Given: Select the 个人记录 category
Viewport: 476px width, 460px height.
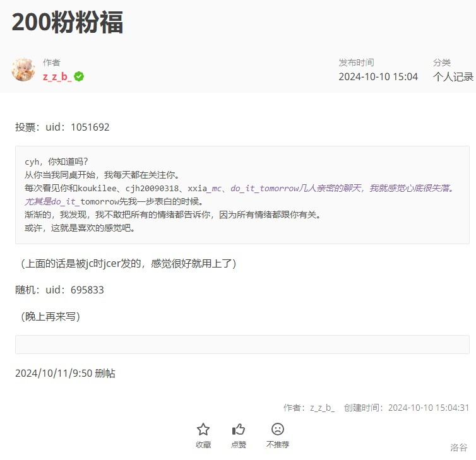Looking at the screenshot, I should coord(453,77).
